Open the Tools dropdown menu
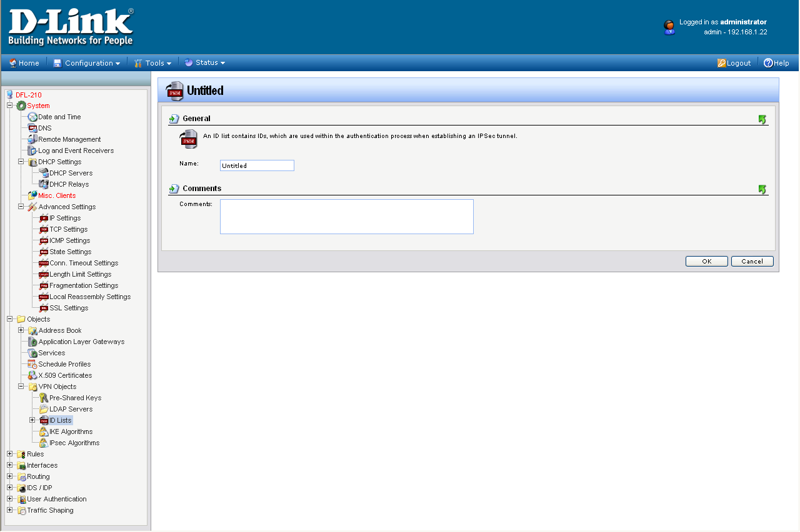Screen dimensions: 800x532 pos(152,63)
